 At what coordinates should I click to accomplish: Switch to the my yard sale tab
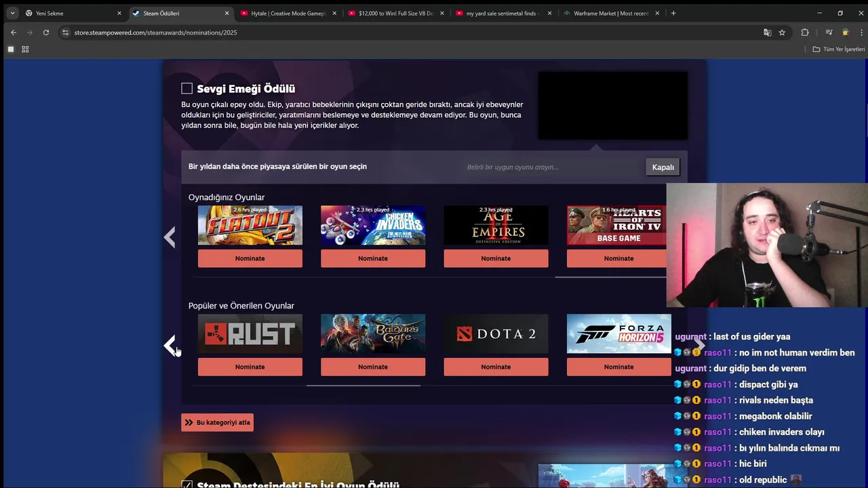[502, 13]
